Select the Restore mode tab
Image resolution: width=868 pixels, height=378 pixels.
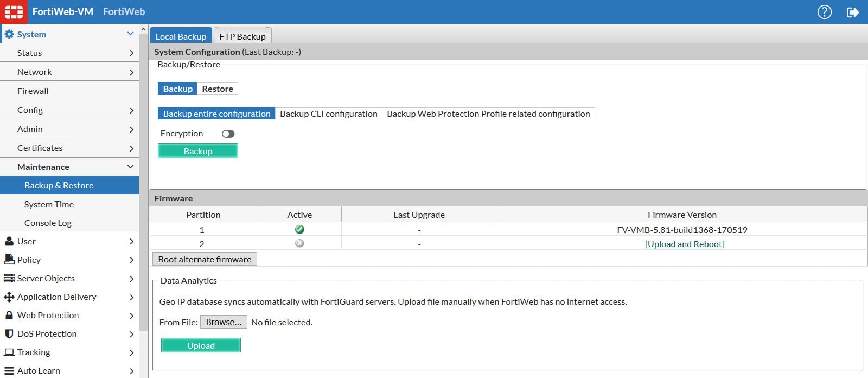pyautogui.click(x=218, y=89)
